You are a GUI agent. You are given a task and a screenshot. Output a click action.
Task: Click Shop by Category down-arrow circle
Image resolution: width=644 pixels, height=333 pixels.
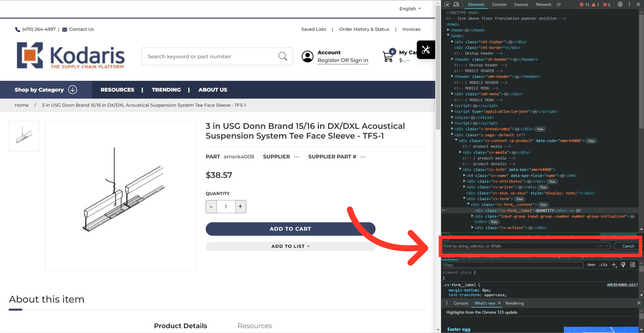72,90
